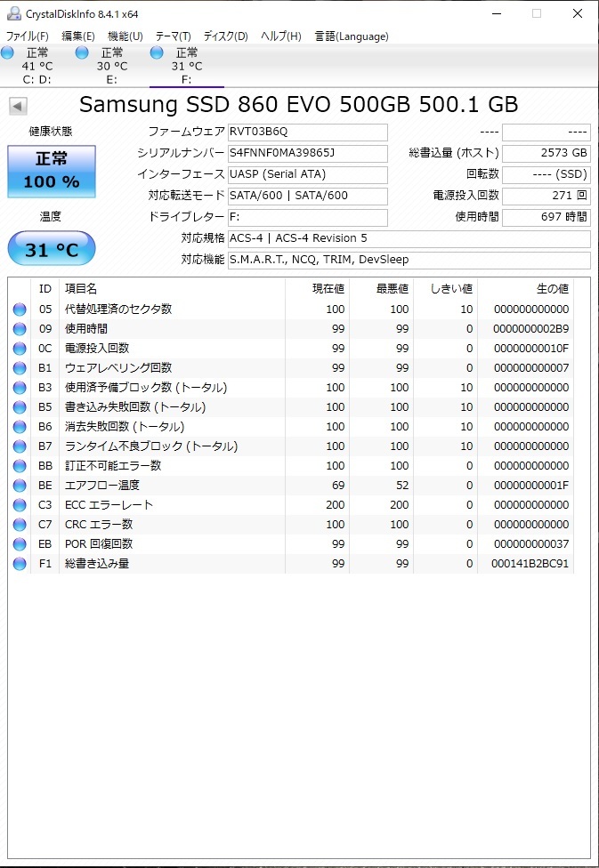Open the ヘルプ(H) menu
Viewport: 599px width, 868px height.
(x=281, y=36)
